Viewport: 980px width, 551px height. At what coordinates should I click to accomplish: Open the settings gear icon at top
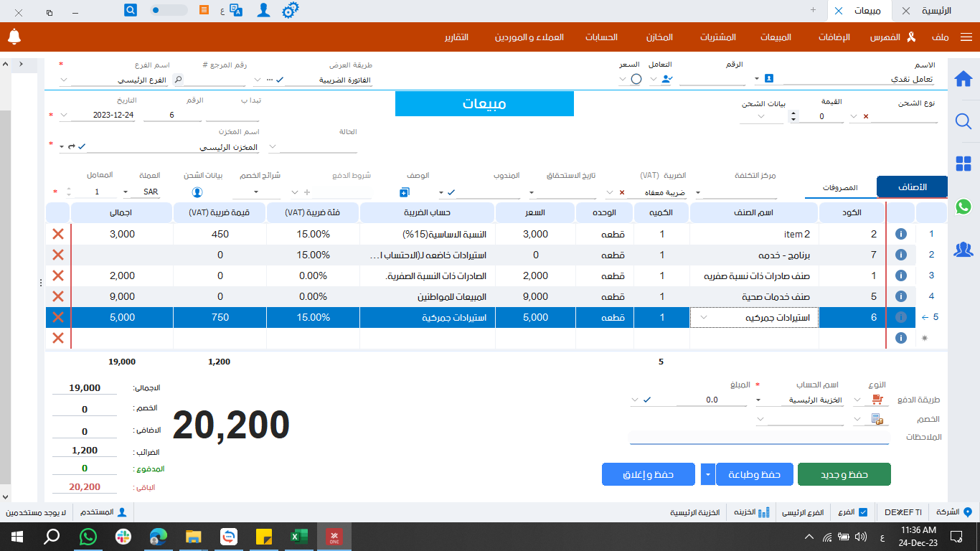coord(289,10)
